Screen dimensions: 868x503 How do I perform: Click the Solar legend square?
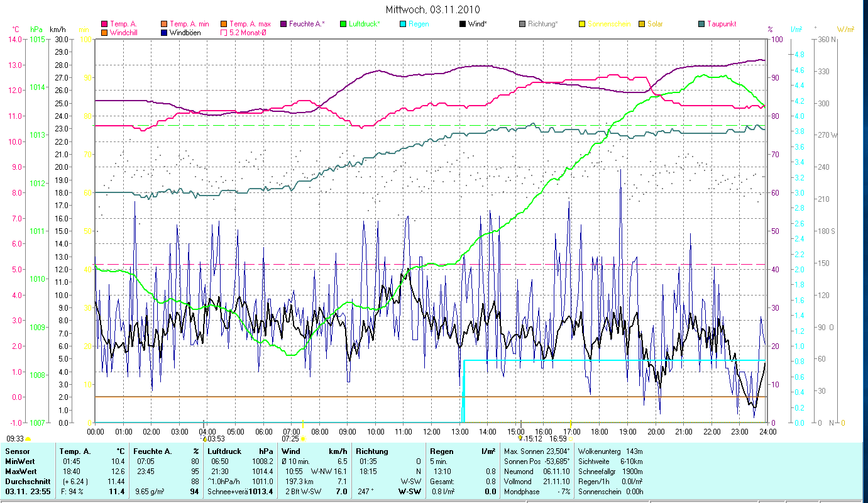tap(642, 24)
